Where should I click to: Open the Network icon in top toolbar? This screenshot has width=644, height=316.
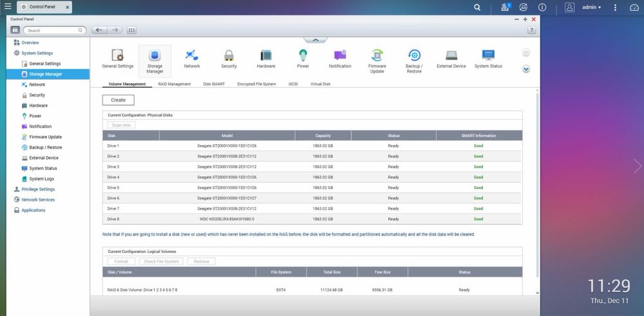(x=191, y=57)
